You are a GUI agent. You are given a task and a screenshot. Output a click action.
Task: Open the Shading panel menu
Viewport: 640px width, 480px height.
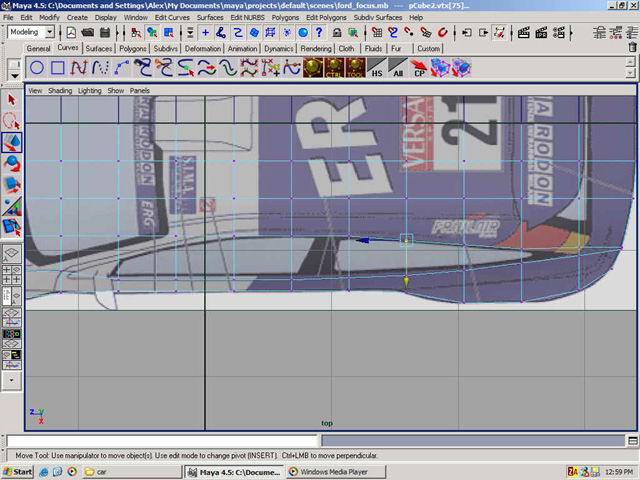[x=60, y=90]
